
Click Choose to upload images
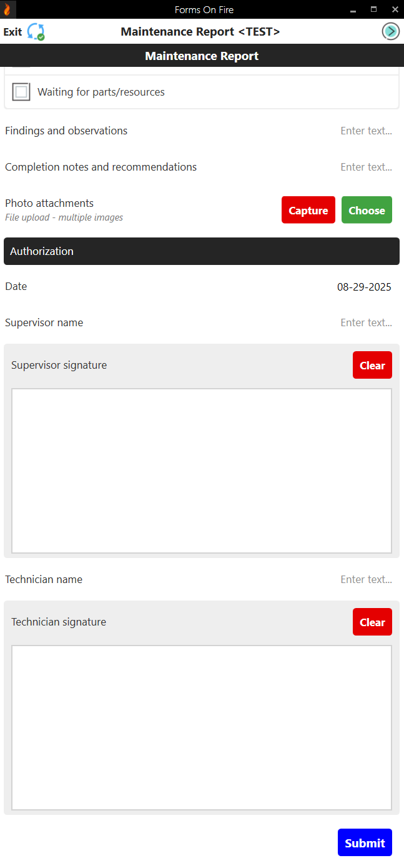pos(367,210)
